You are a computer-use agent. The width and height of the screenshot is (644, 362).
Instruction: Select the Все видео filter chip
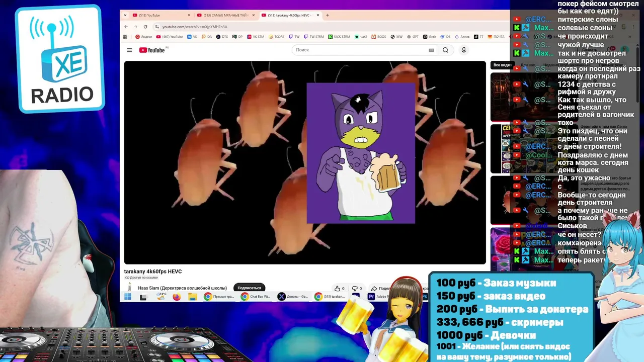(502, 65)
